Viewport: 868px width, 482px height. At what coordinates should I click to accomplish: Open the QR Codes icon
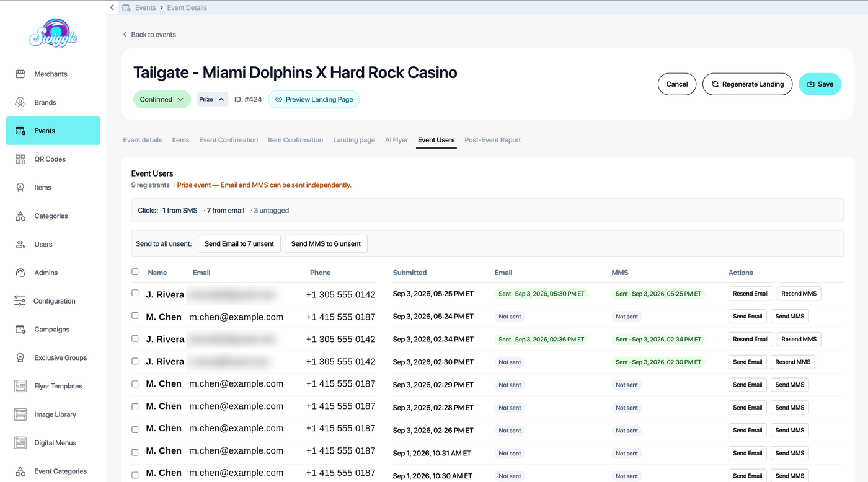point(20,159)
